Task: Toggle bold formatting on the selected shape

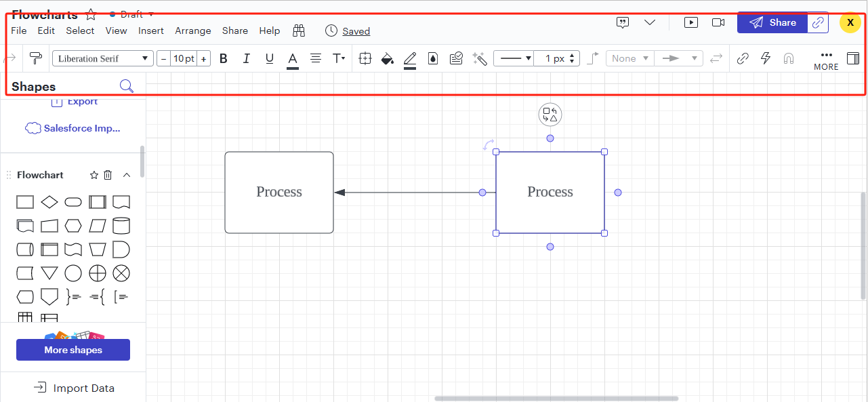Action: coord(224,58)
